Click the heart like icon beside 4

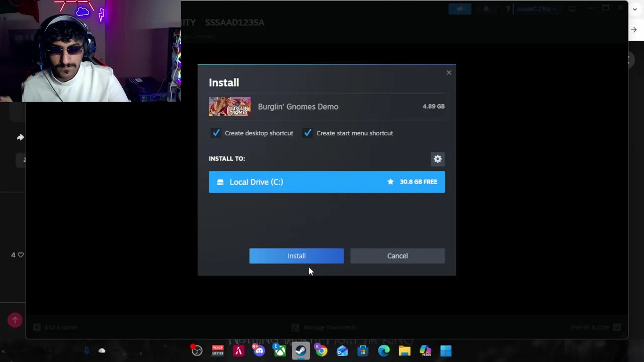[21, 255]
